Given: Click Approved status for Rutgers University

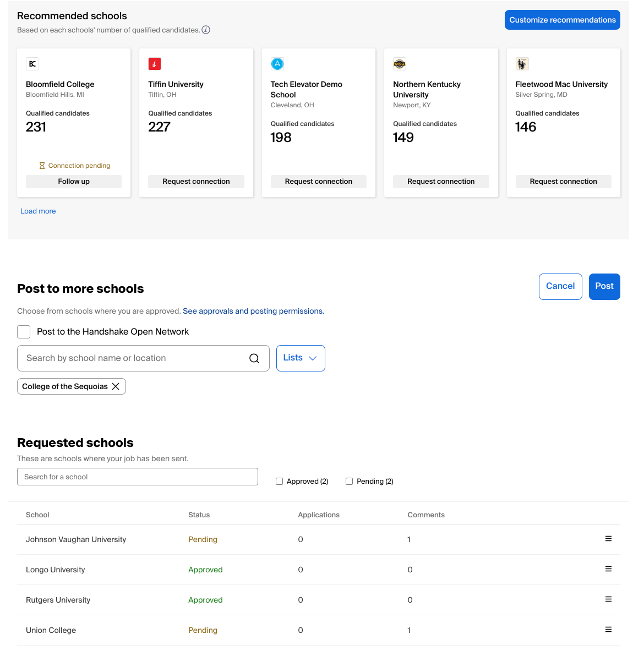Looking at the screenshot, I should pos(205,600).
